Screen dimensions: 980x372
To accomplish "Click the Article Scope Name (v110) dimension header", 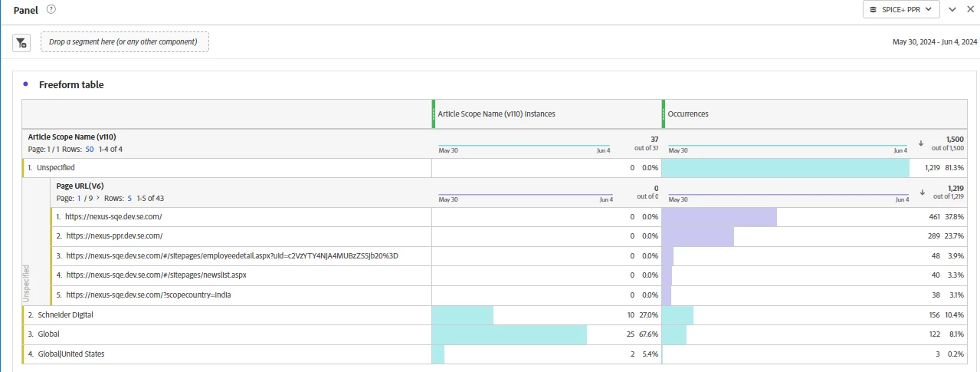I will click(72, 137).
